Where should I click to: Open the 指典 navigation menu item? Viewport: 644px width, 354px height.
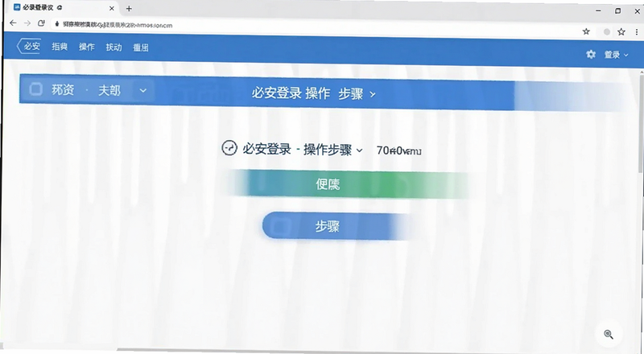click(x=60, y=47)
